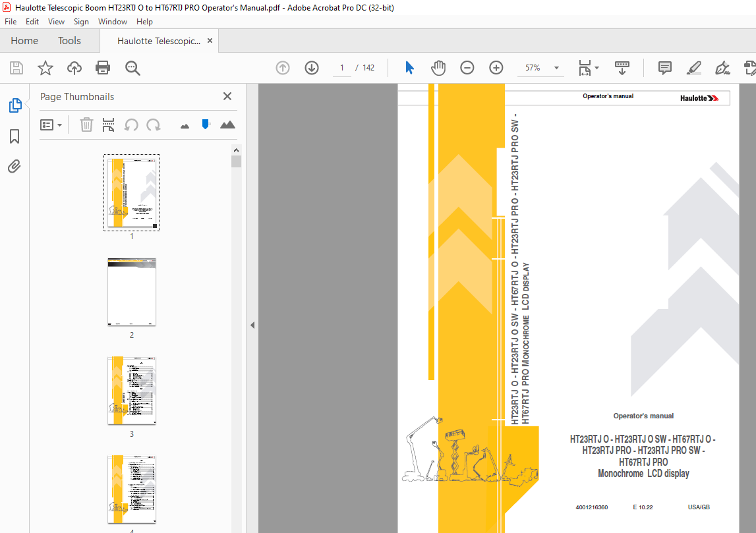Go to next page arrow
756x533 pixels.
312,68
